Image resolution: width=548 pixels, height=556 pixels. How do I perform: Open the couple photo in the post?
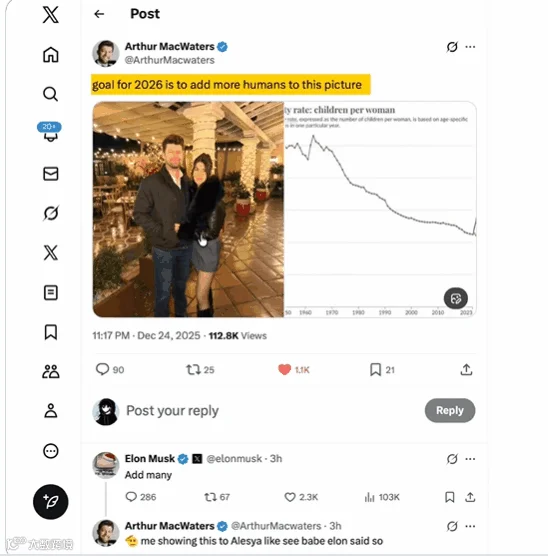pyautogui.click(x=188, y=209)
